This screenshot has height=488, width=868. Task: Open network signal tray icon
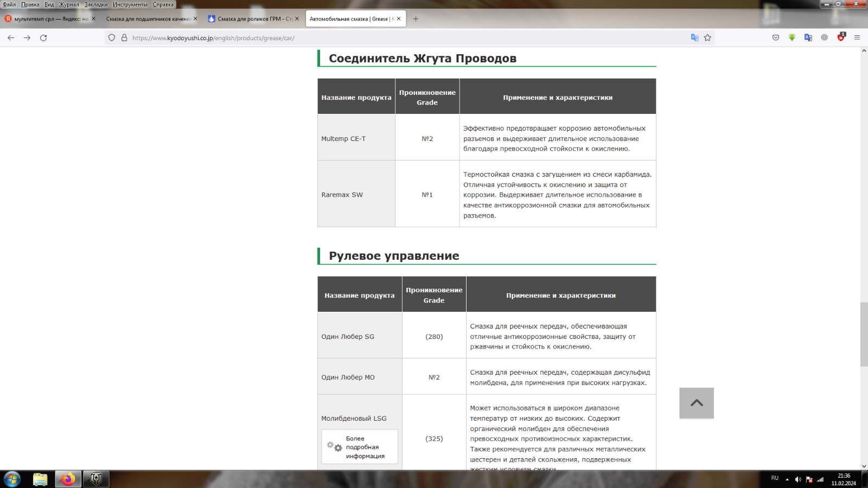tap(820, 479)
